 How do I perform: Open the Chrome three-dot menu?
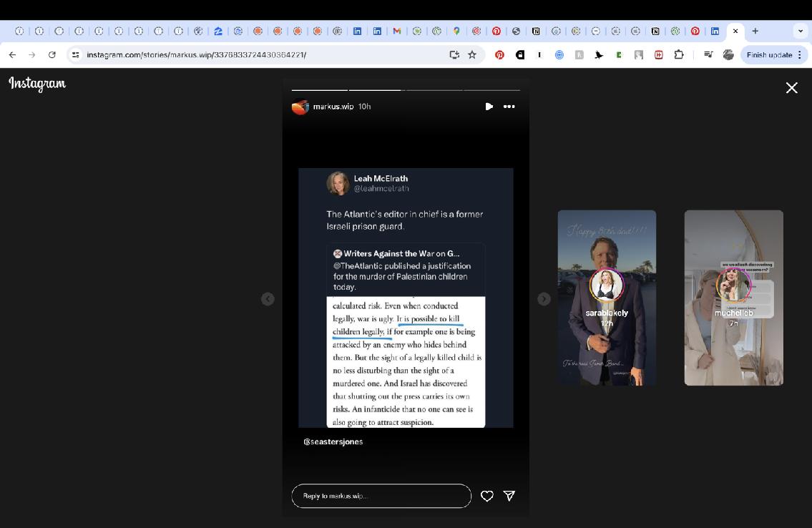(x=800, y=55)
